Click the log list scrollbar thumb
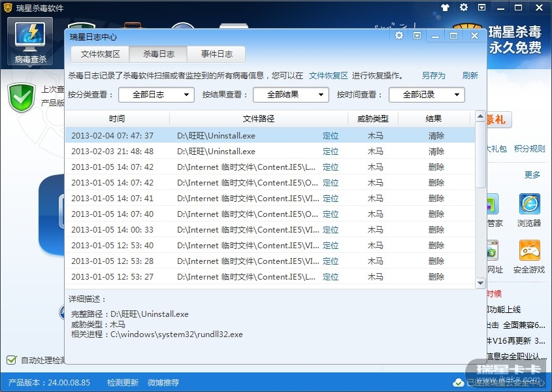Screen dimensions: 552x392 [x=480, y=155]
